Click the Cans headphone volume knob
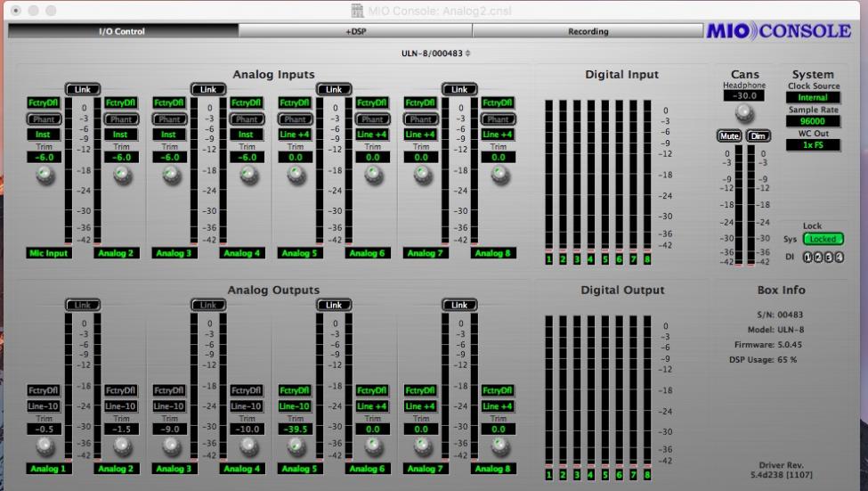The height and width of the screenshot is (491, 868). coord(744,113)
